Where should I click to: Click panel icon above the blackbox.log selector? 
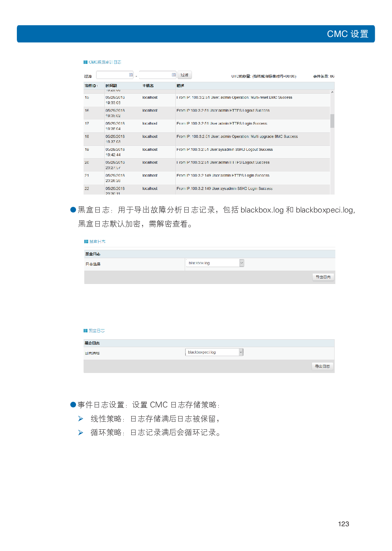(86, 242)
